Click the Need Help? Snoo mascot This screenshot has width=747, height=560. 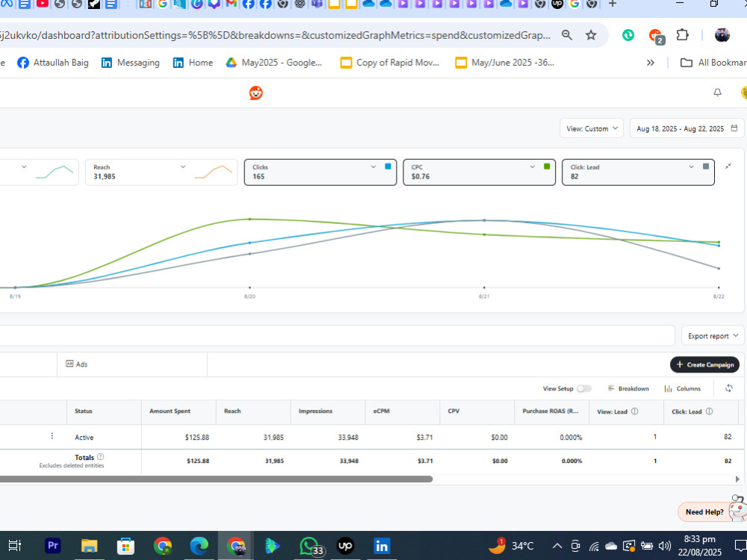coord(738,508)
